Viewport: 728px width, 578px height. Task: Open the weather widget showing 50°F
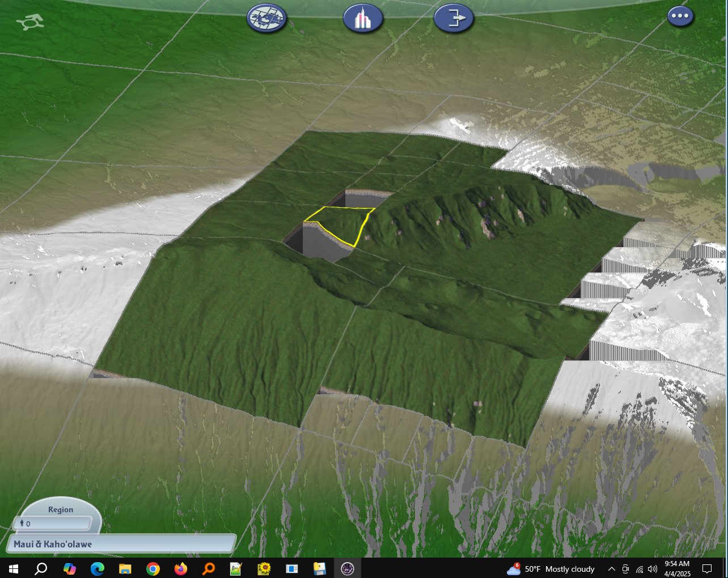click(551, 568)
